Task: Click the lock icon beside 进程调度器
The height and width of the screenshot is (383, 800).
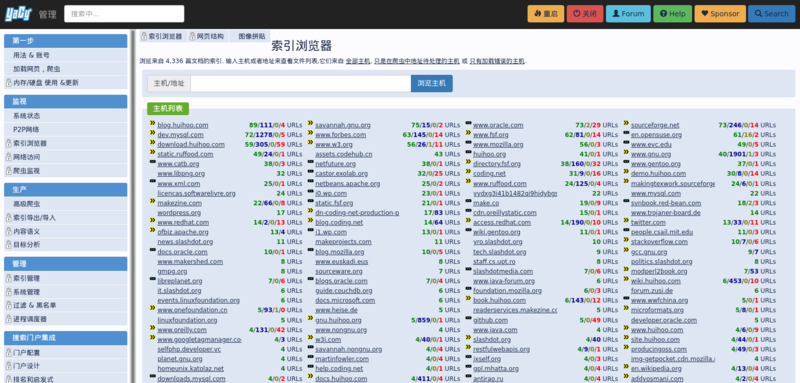Action: pos(8,319)
